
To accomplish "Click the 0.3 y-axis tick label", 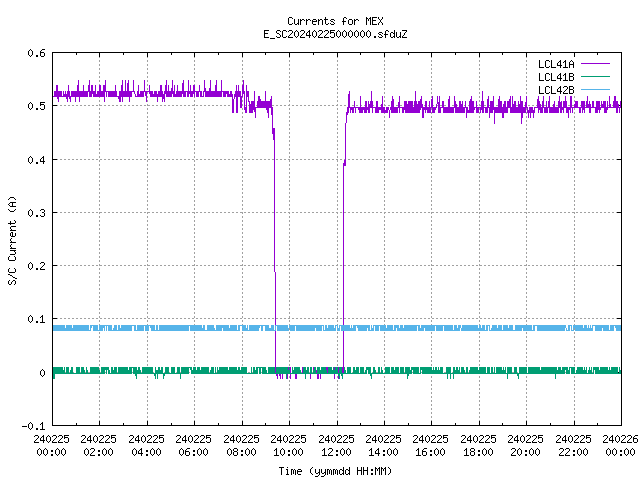I will point(36,213).
